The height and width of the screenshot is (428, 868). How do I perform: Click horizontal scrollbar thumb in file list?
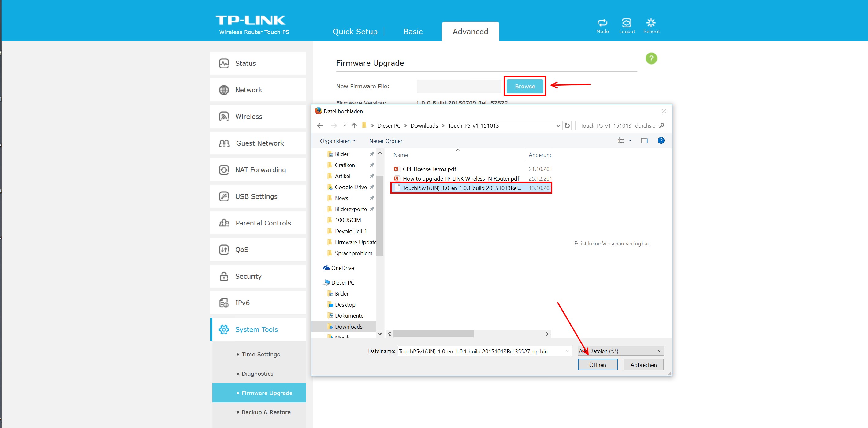433,334
